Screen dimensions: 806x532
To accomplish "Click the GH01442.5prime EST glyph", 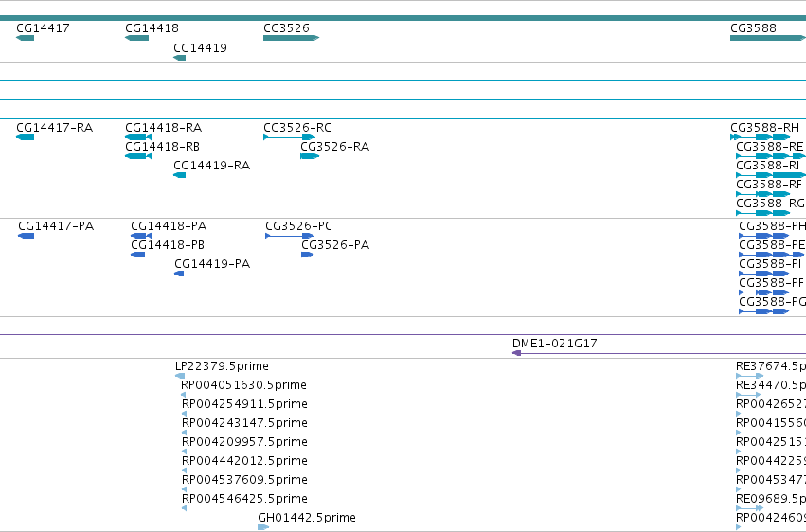I will pyautogui.click(x=263, y=527).
